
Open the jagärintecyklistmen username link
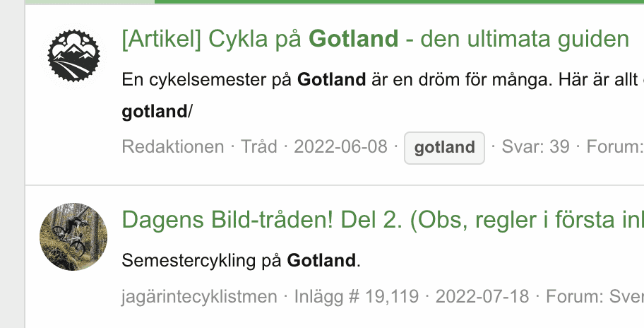200,296
